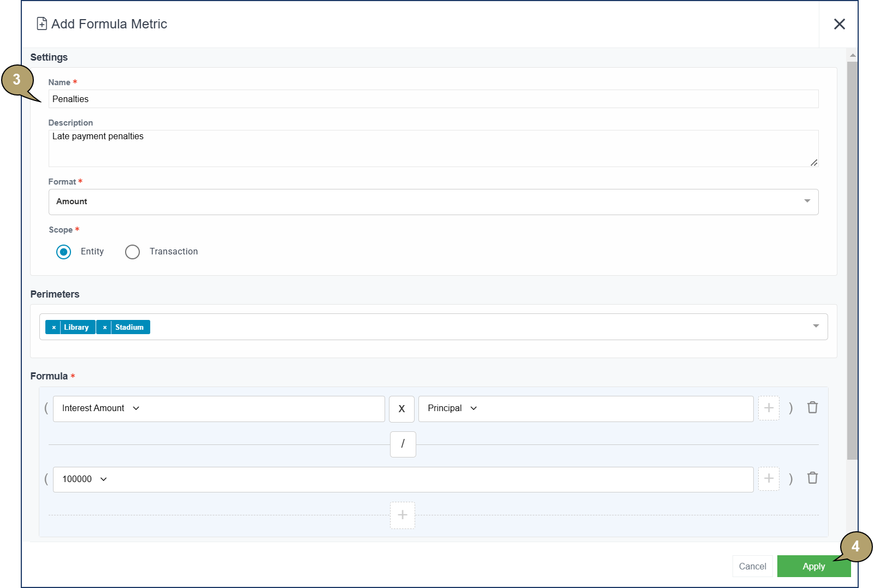Cancel adding the formula metric

pyautogui.click(x=752, y=567)
